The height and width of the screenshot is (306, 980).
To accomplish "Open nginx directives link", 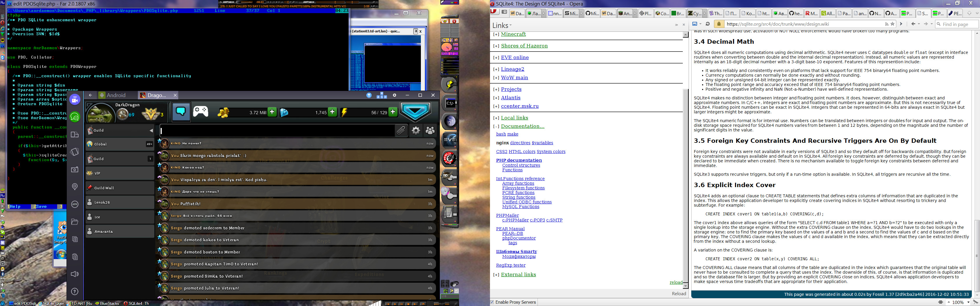I will tap(520, 143).
